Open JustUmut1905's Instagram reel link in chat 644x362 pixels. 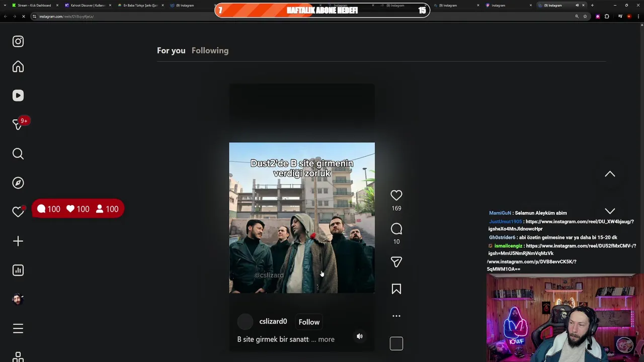click(x=561, y=225)
